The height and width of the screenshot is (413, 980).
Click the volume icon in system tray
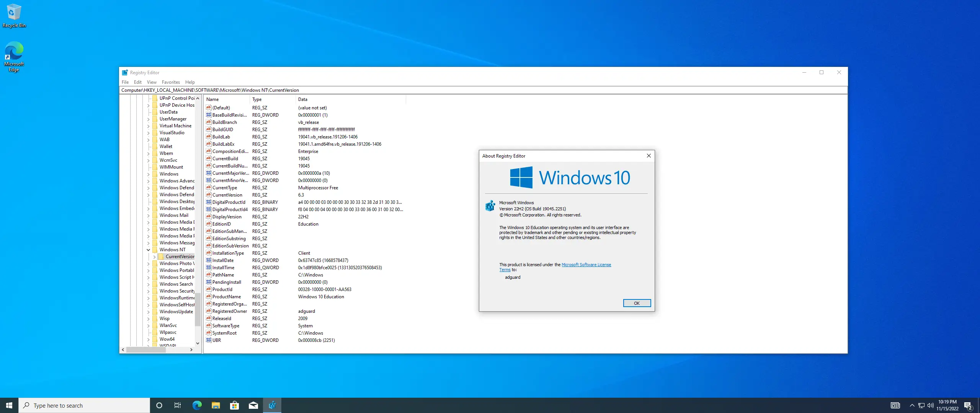[x=930, y=405]
